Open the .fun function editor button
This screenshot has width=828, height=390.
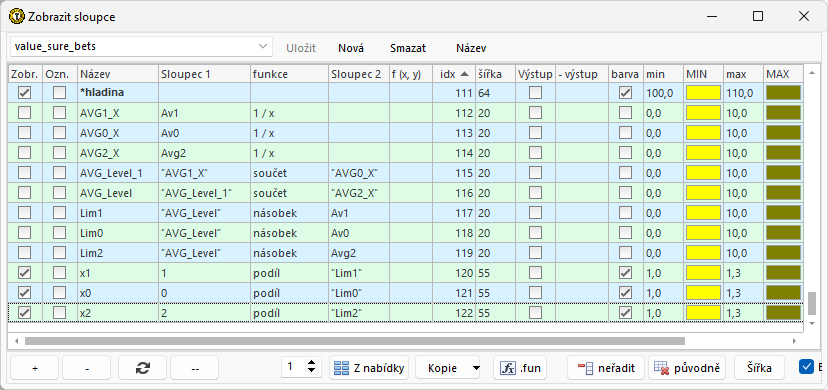tap(520, 368)
